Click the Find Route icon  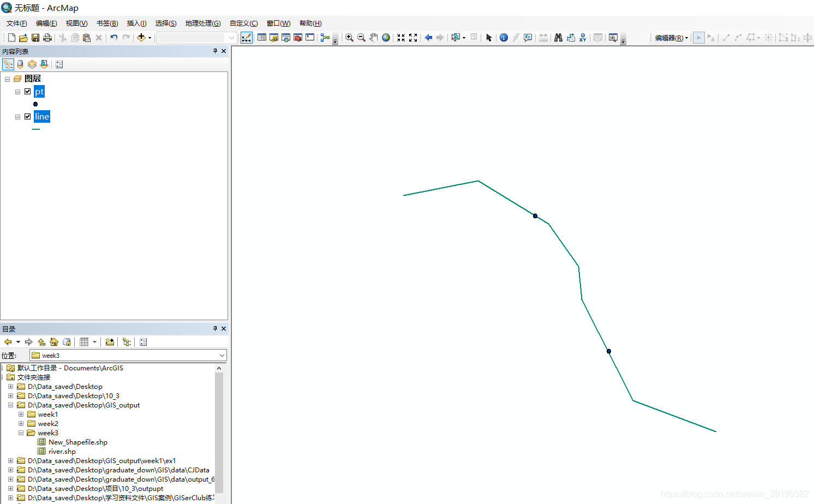tap(571, 38)
